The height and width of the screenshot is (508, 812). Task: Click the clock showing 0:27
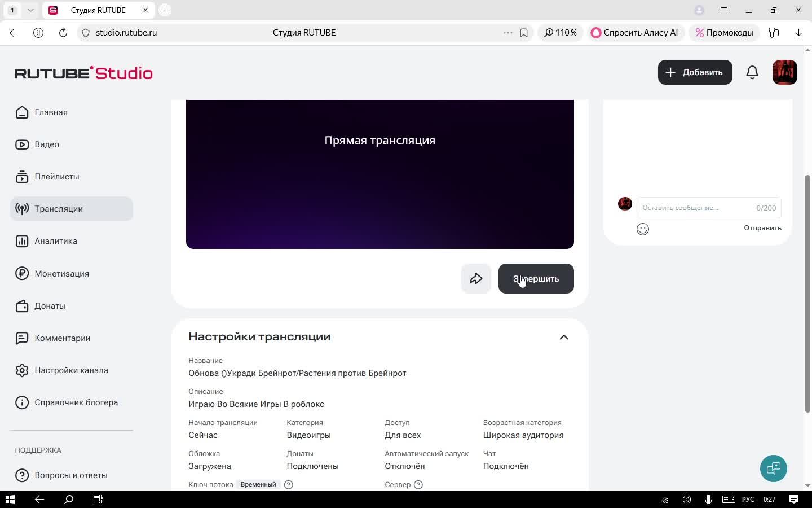coord(769,500)
